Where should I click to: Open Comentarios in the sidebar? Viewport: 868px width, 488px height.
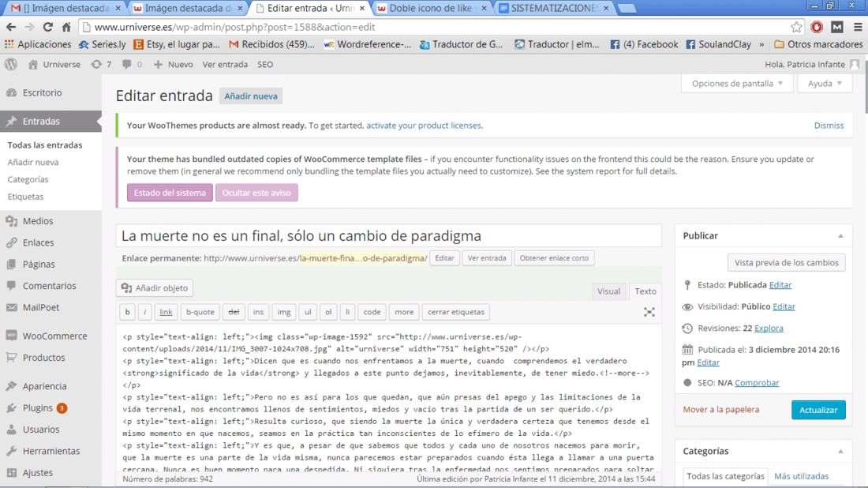(51, 285)
